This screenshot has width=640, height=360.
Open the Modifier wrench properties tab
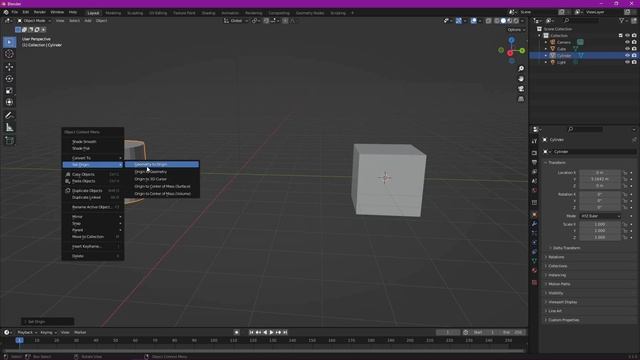[534, 224]
